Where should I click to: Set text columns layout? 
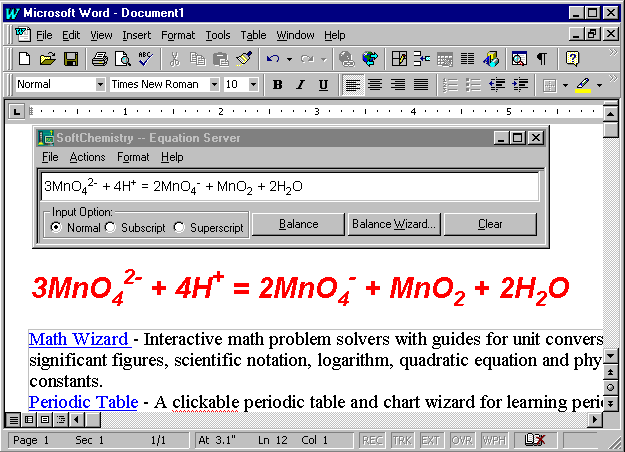[468, 59]
